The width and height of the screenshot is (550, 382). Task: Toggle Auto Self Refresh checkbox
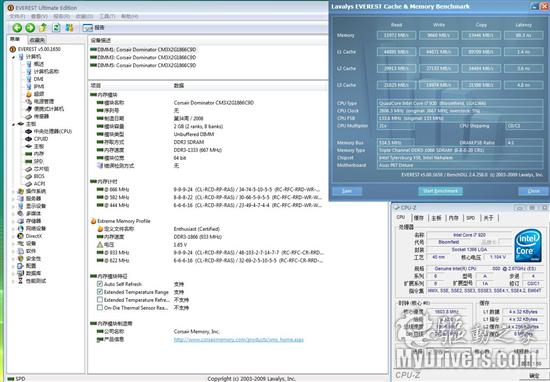(100, 284)
